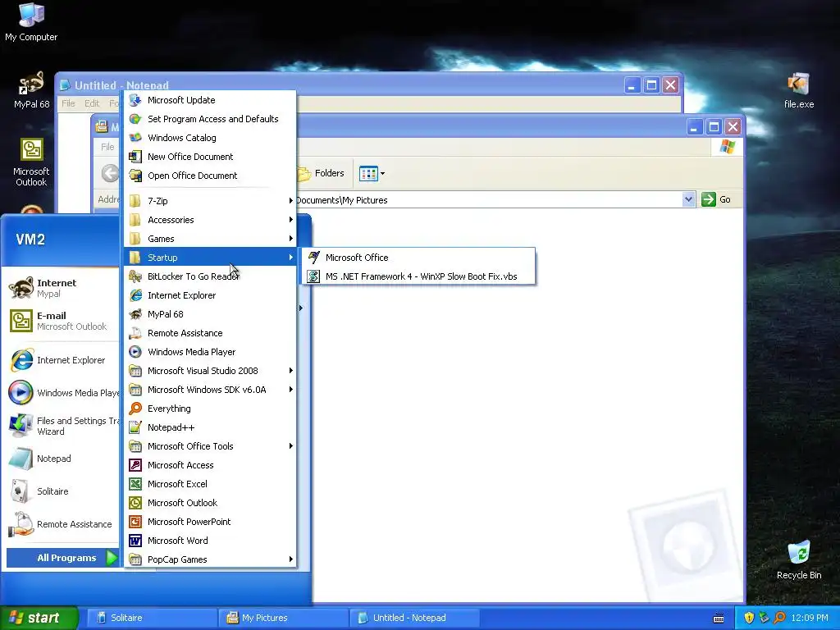Open Notepad++ from the menu

pyautogui.click(x=210, y=427)
